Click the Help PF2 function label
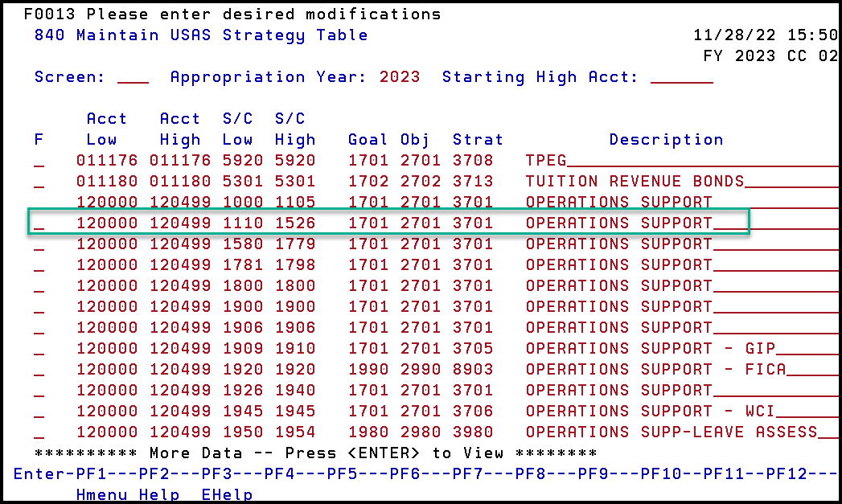 161,494
